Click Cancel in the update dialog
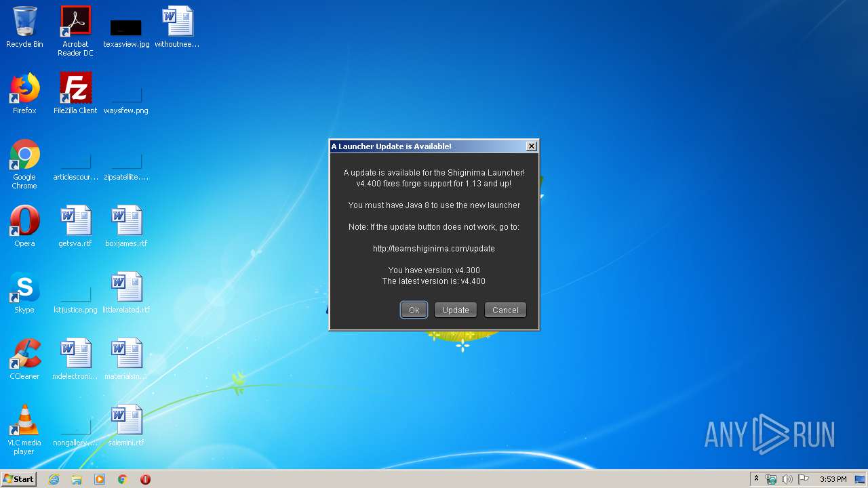This screenshot has height=488, width=868. click(x=505, y=310)
